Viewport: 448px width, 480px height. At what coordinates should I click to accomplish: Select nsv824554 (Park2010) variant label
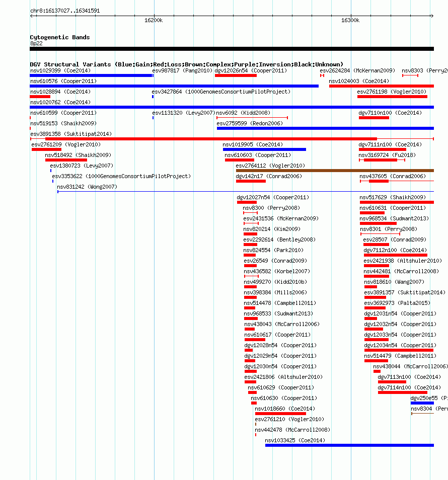pos(273,250)
